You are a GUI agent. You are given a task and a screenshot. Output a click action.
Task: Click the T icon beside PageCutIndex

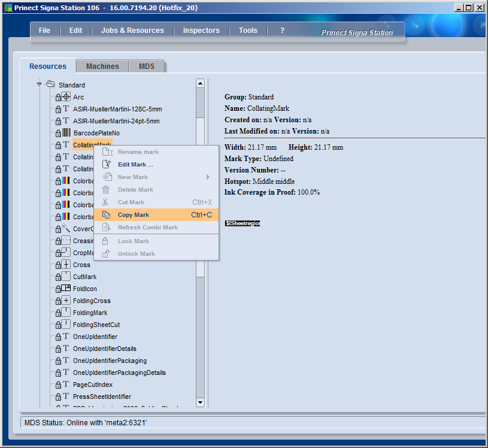(66, 384)
